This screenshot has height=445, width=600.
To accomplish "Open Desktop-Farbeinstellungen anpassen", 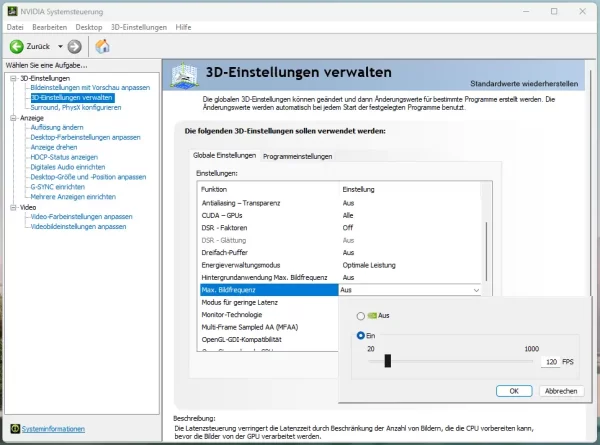I will pos(85,137).
